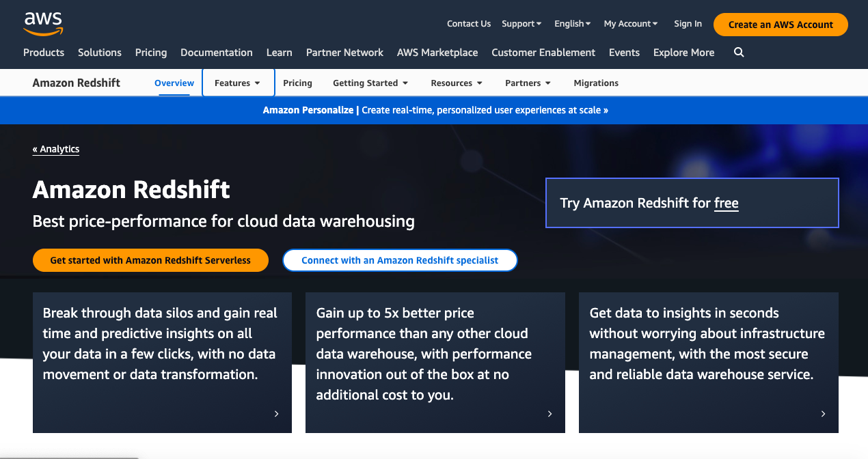Click the arrow in the data silos card

(276, 414)
